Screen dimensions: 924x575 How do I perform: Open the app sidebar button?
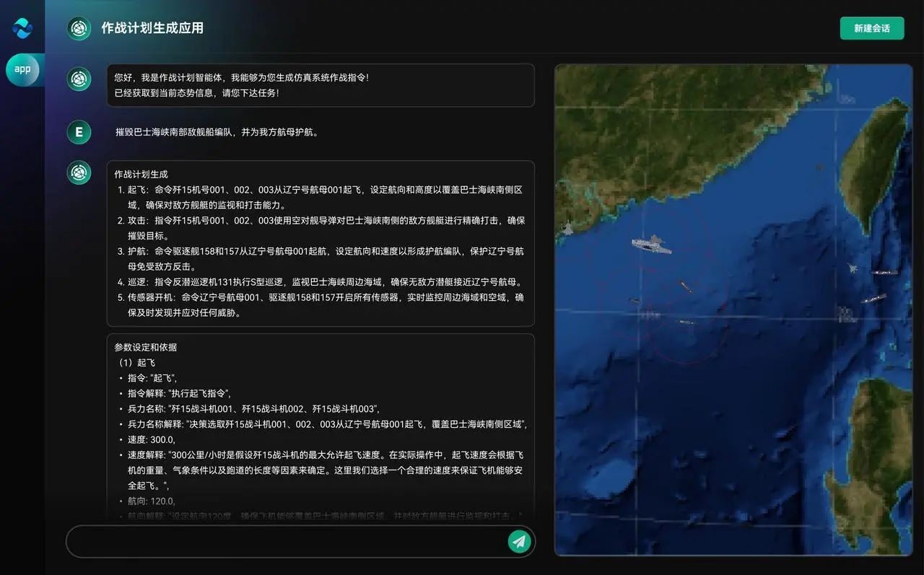point(22,69)
